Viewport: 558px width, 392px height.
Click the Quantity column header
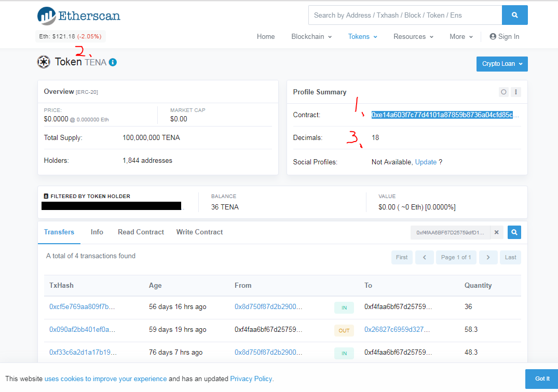tap(478, 285)
